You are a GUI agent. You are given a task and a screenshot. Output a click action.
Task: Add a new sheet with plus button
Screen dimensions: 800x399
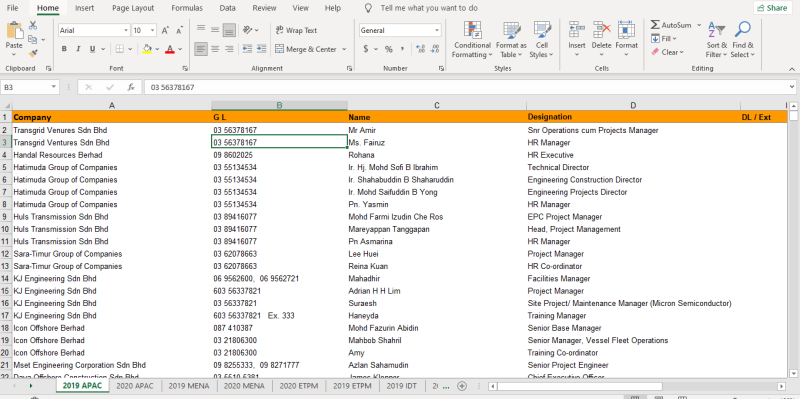(462, 386)
